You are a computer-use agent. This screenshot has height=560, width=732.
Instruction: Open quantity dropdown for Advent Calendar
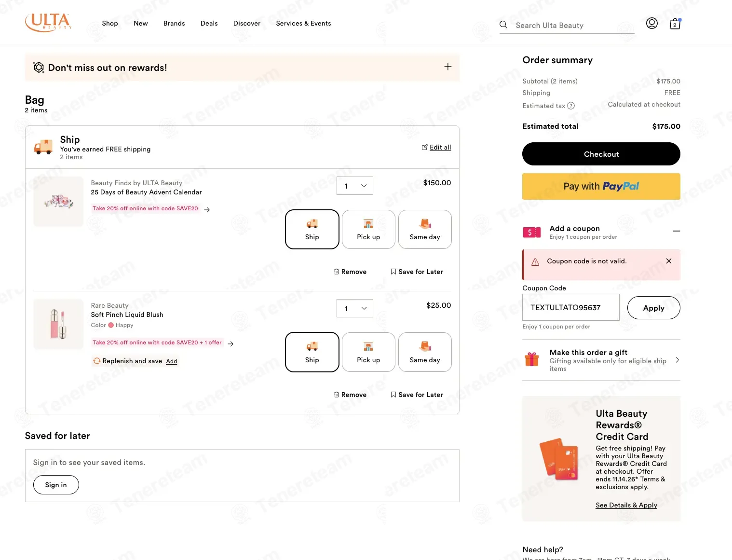tap(355, 186)
